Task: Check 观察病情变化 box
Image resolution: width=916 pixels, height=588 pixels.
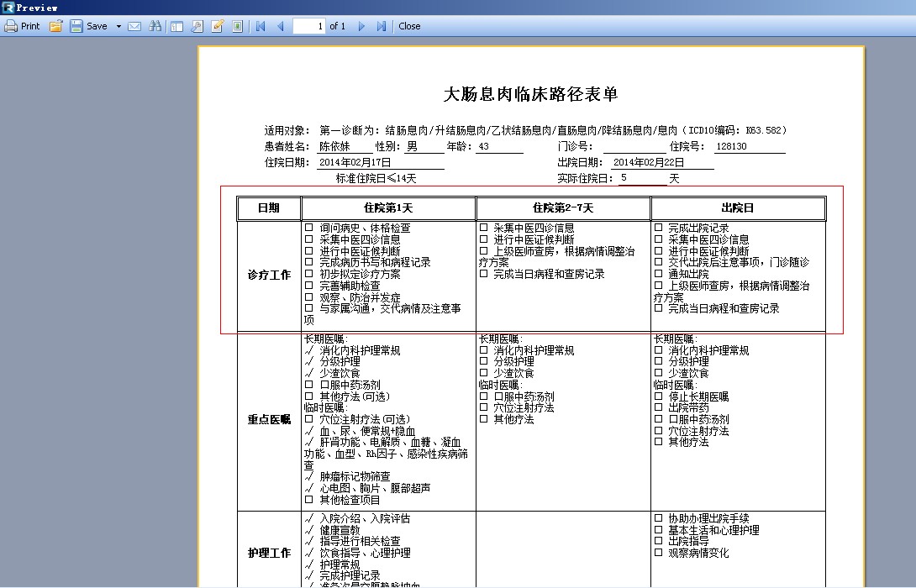Action: pyautogui.click(x=658, y=553)
